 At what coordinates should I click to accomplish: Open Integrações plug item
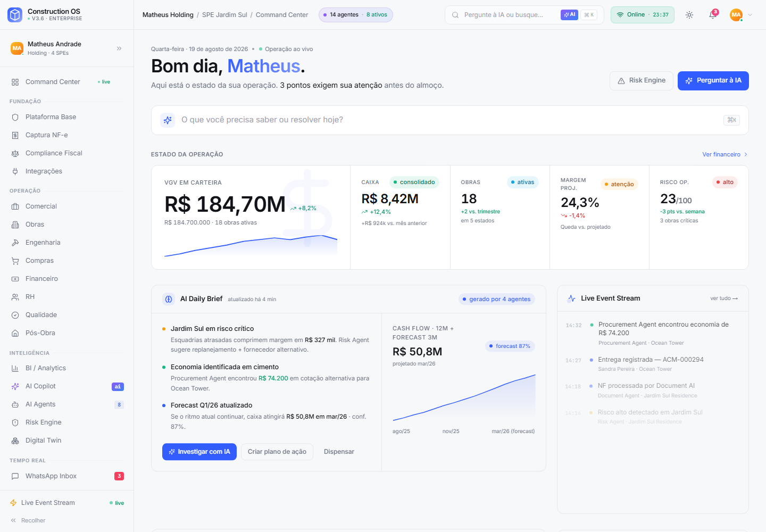[x=66, y=171]
